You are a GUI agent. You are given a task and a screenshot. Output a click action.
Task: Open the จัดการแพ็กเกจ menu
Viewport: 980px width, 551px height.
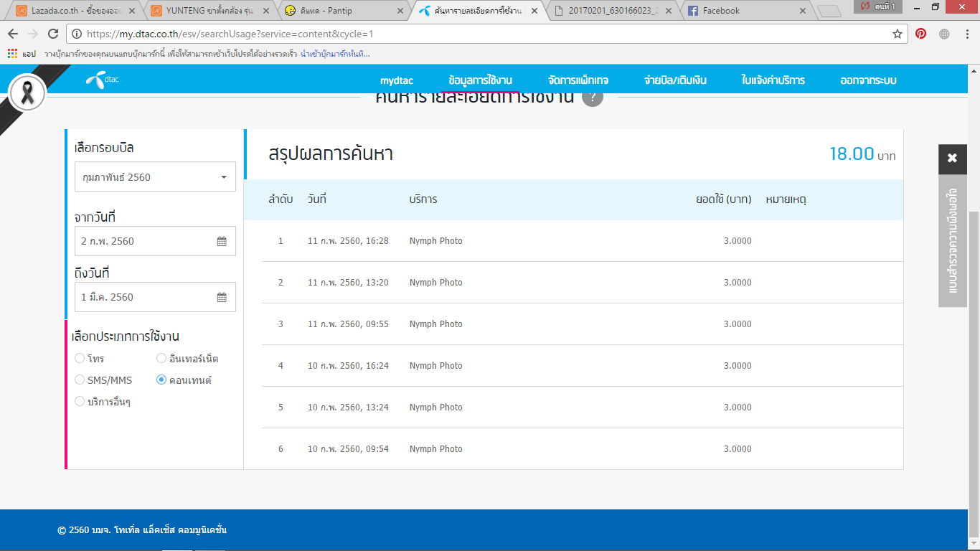tap(578, 80)
